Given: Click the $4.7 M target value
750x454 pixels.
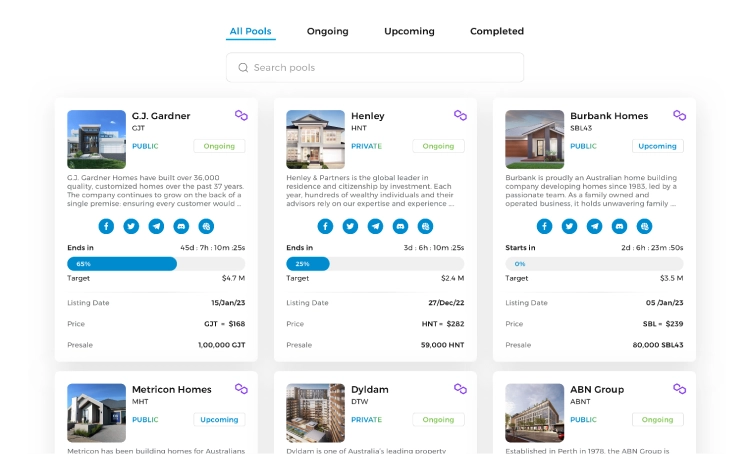Looking at the screenshot, I should click(233, 278).
